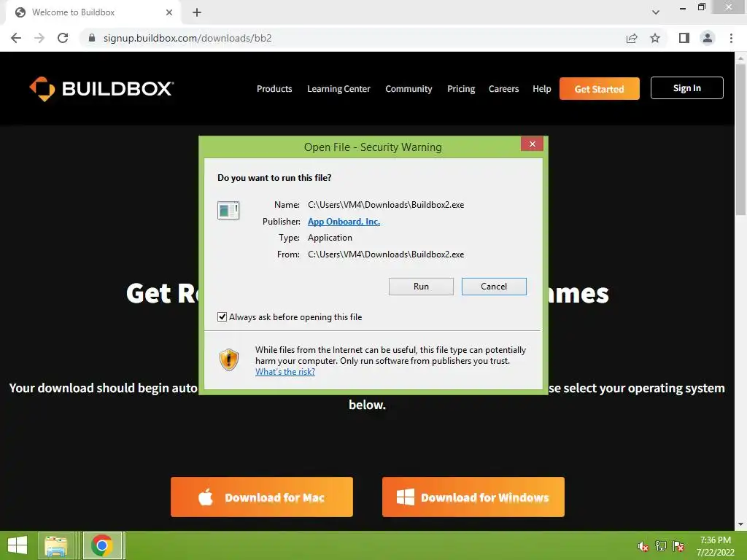
Task: Open the What's the risk? link
Action: pyautogui.click(x=285, y=372)
